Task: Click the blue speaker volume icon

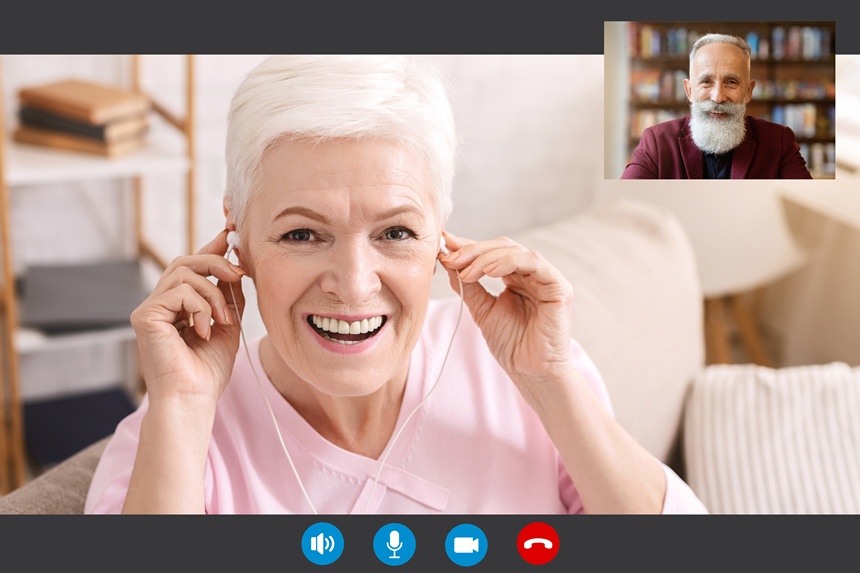Action: (x=322, y=544)
